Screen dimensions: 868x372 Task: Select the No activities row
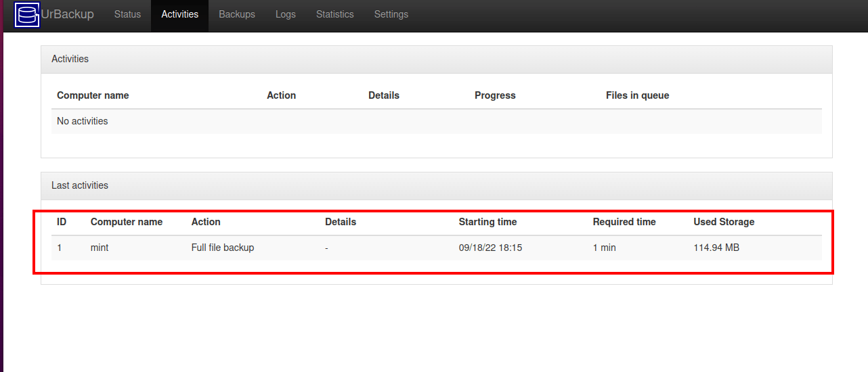(437, 121)
